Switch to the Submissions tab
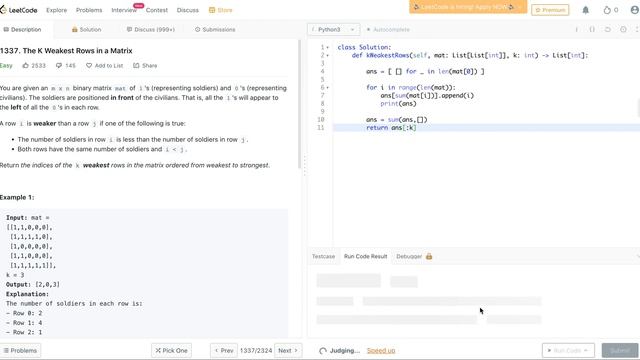Image resolution: width=640 pixels, height=360 pixels. (x=215, y=29)
